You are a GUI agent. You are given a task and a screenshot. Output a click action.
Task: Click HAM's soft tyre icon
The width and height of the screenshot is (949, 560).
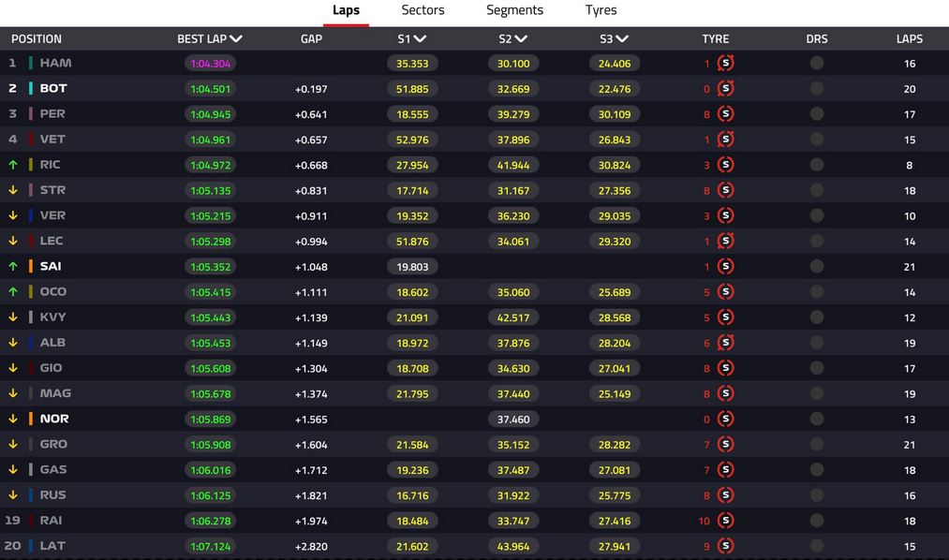(725, 63)
